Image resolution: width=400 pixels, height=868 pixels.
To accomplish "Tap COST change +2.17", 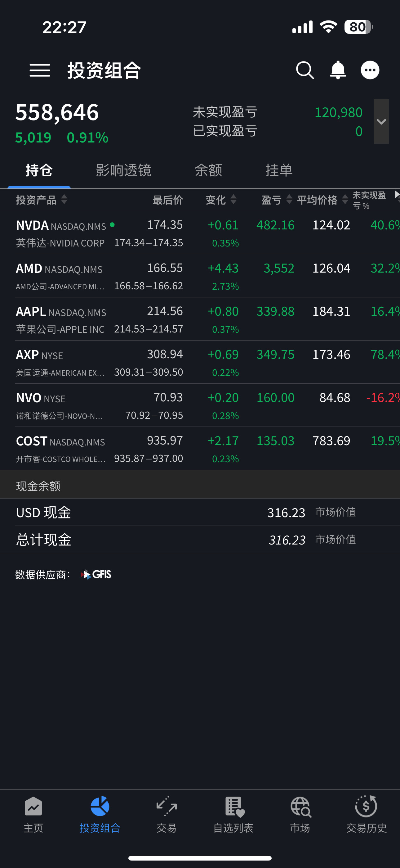I will 223,441.
